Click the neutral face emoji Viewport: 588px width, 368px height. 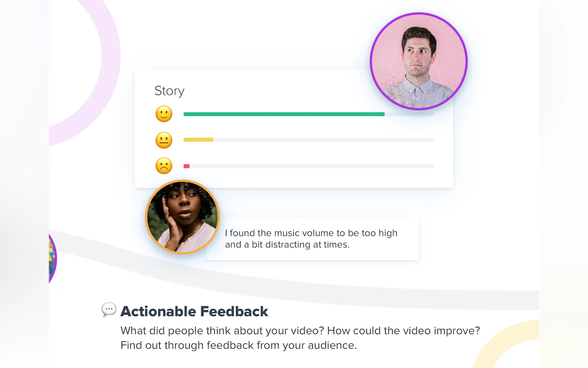tap(164, 140)
